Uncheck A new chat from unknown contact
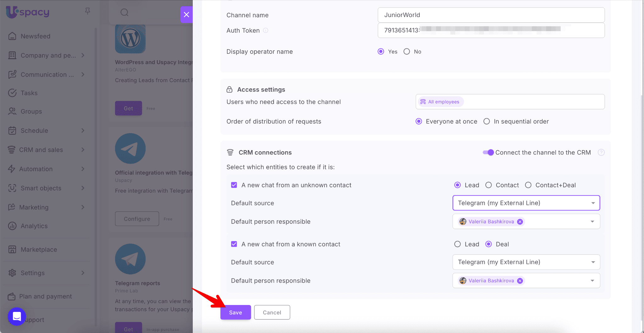 (234, 185)
